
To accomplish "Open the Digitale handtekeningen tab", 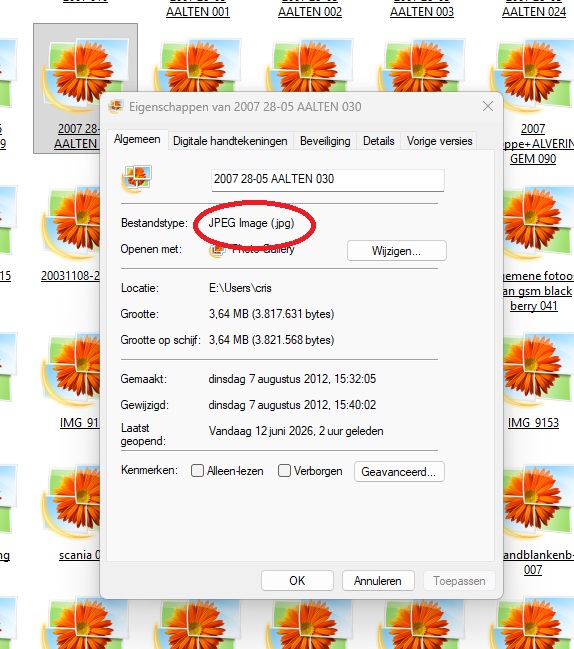I will 230,141.
